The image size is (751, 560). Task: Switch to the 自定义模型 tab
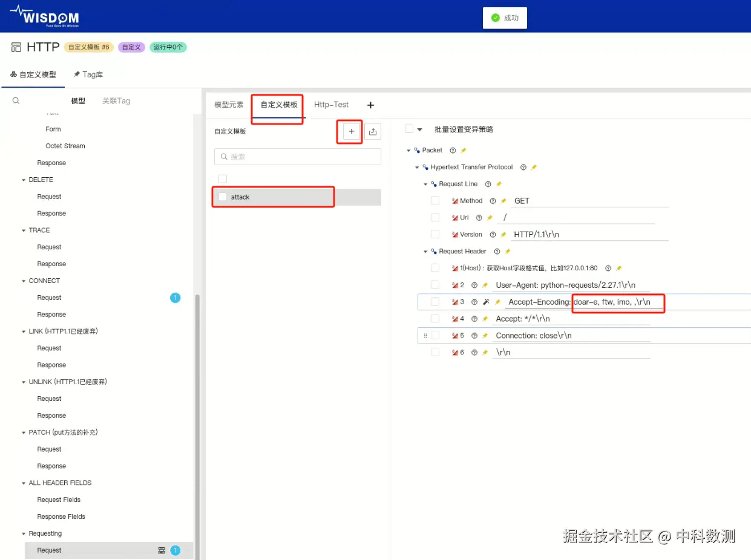(x=33, y=74)
